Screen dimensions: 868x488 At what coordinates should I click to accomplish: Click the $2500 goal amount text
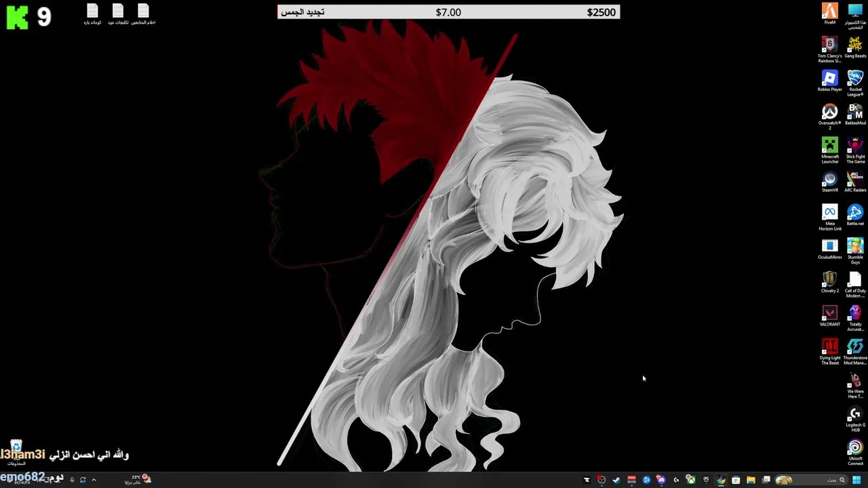(x=601, y=12)
